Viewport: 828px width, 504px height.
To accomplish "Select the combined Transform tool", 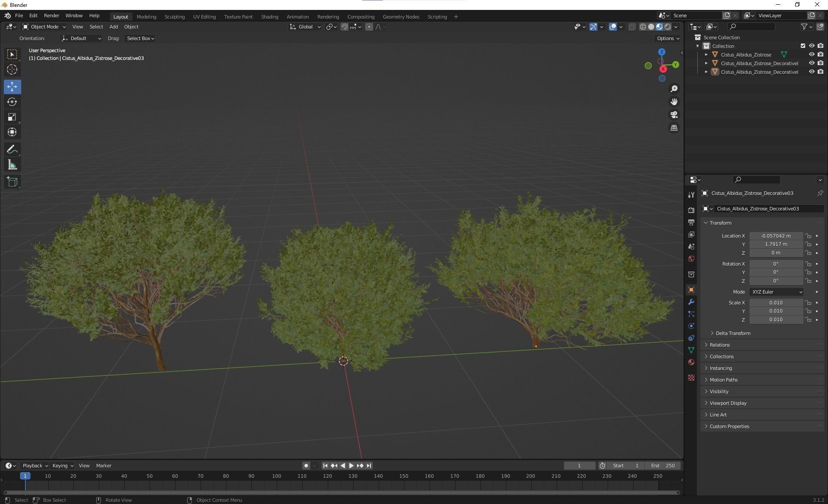I will [12, 132].
